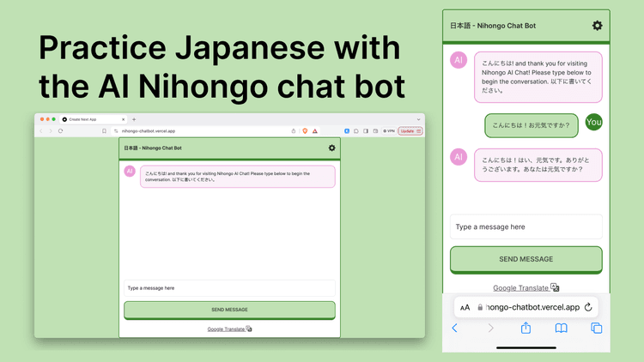
Task: Open settings gear in desktop browser chat
Action: click(x=331, y=148)
